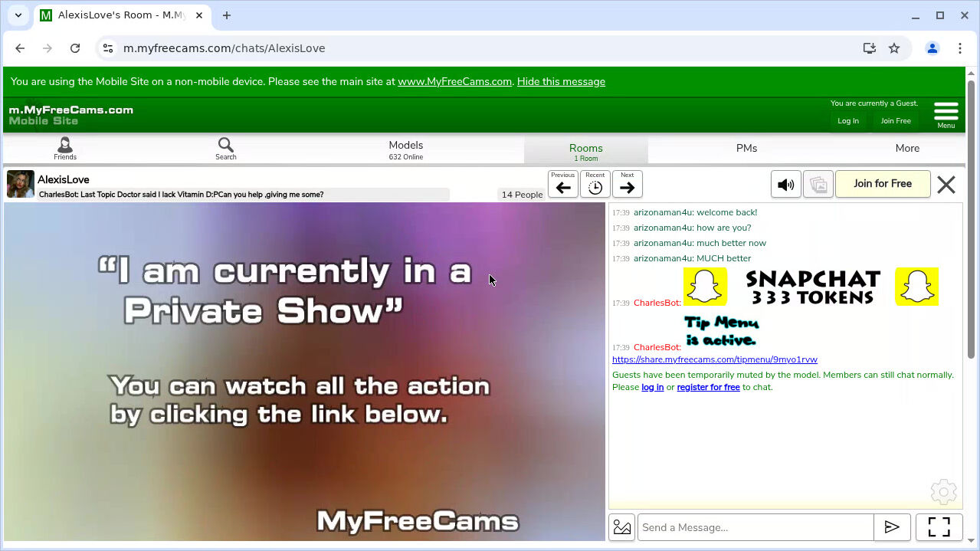The height and width of the screenshot is (551, 980).
Task: Click the yellow Join for Free button
Action: click(x=882, y=184)
